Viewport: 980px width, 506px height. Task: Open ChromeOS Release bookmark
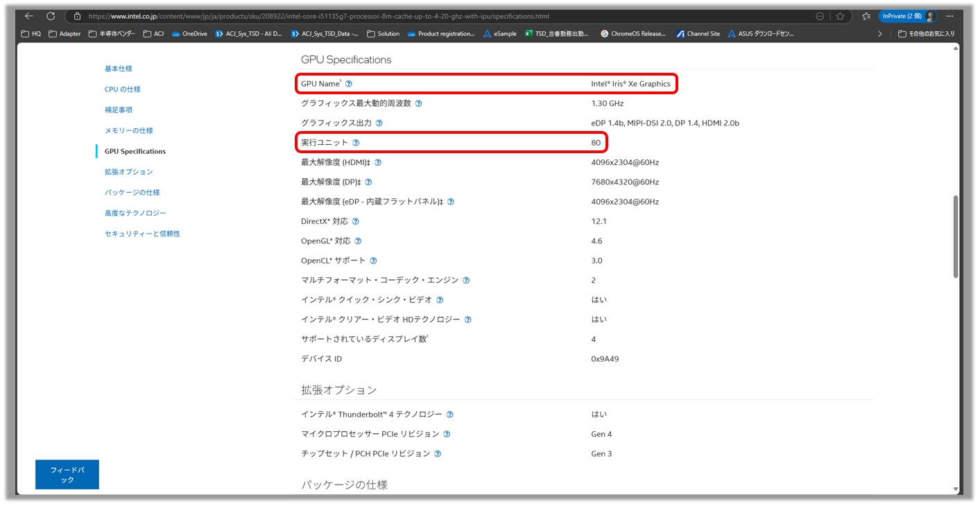[x=633, y=33]
